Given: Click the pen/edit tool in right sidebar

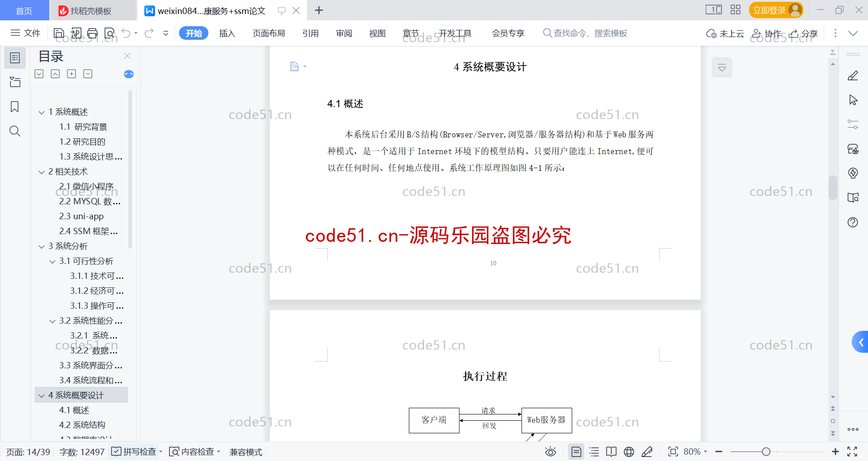Looking at the screenshot, I should click(853, 76).
